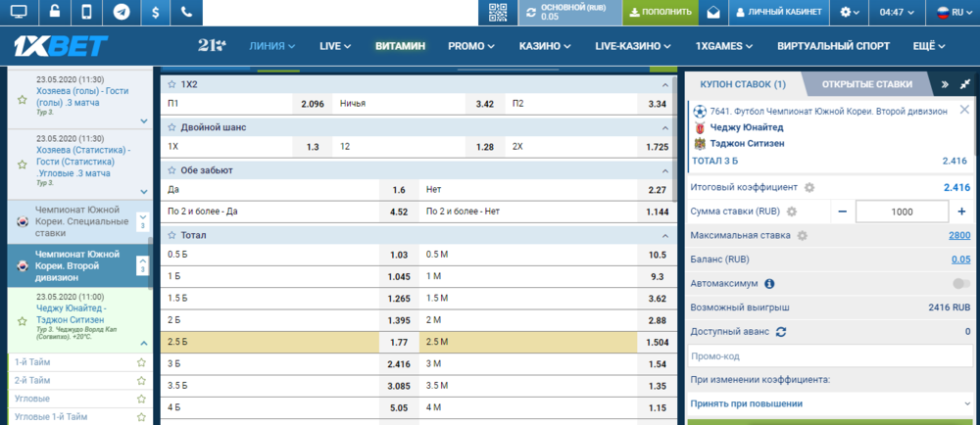Open the QR code icon

pyautogui.click(x=498, y=12)
